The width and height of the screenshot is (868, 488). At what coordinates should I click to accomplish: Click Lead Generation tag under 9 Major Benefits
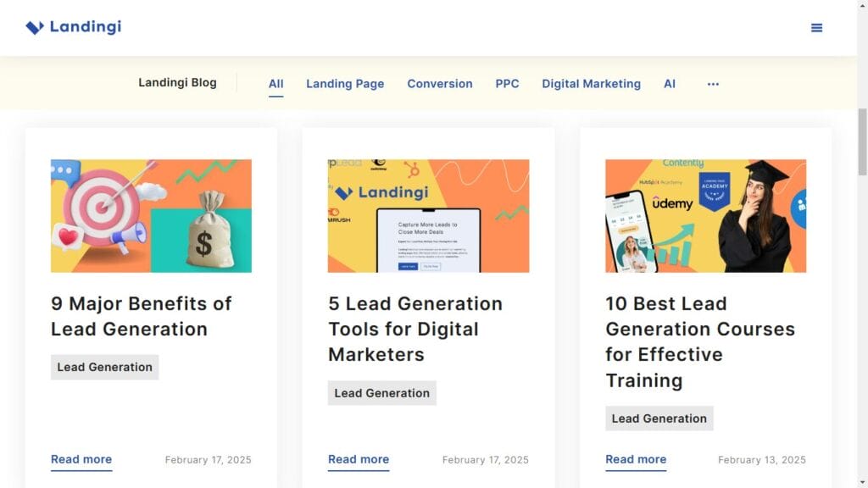click(x=104, y=368)
